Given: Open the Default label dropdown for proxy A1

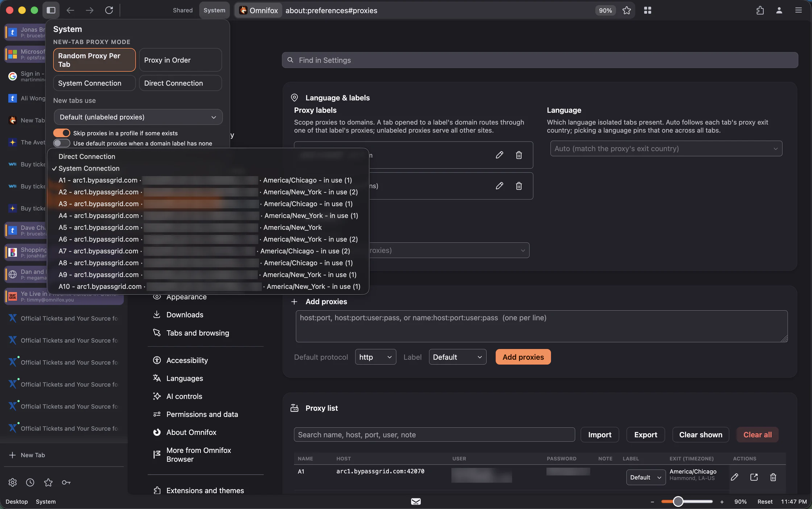Looking at the screenshot, I should click(x=646, y=477).
